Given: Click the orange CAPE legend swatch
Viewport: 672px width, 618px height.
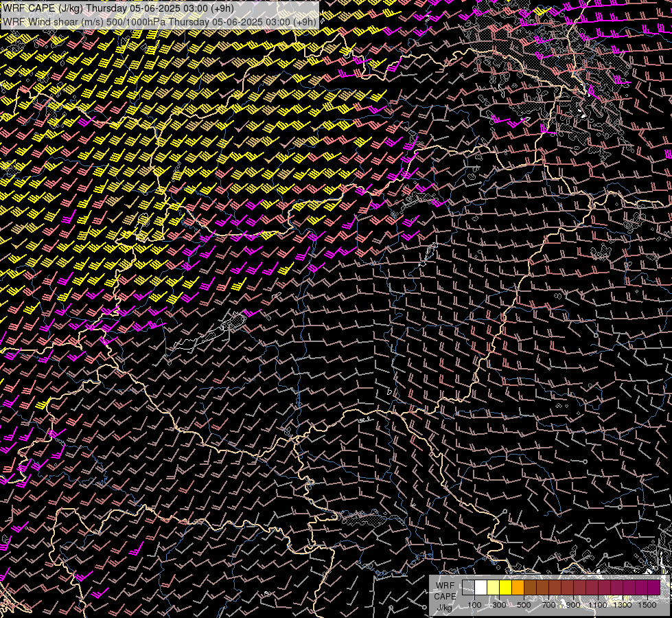Looking at the screenshot, I should coord(518,588).
